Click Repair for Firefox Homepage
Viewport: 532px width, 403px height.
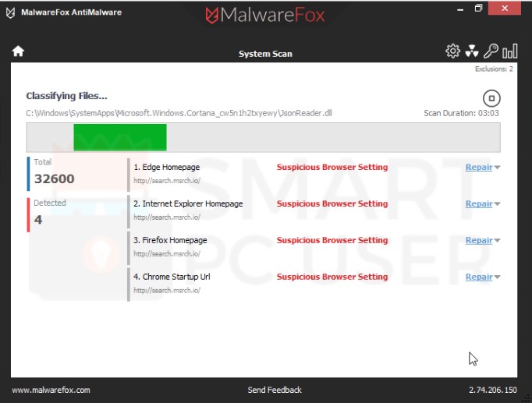tap(479, 240)
